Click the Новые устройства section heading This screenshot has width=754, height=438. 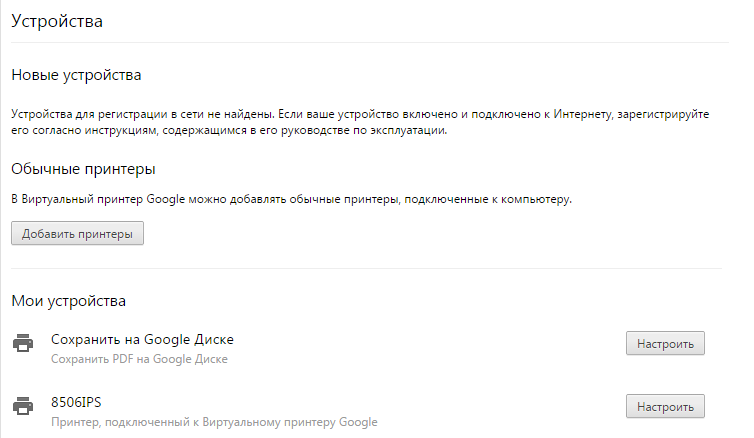(76, 75)
